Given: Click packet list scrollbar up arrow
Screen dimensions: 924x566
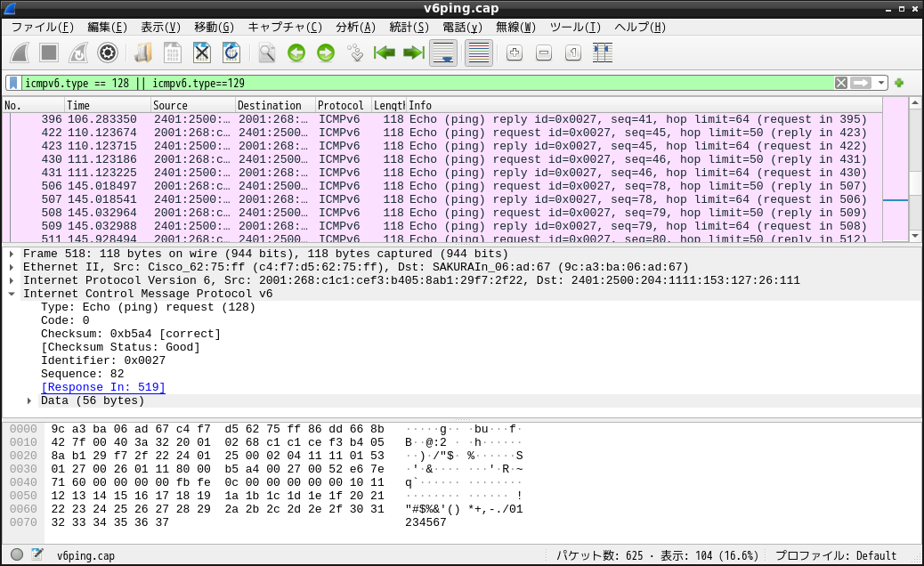Looking at the screenshot, I should click(x=914, y=103).
